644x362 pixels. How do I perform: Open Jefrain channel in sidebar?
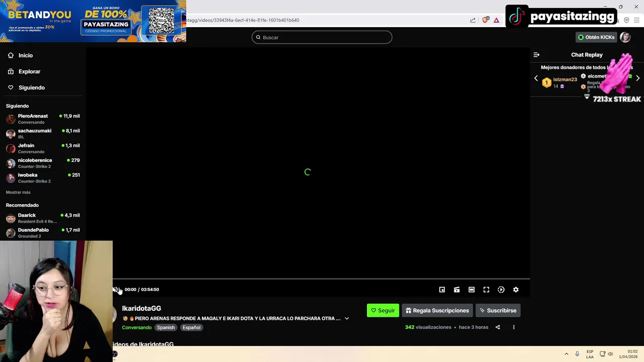click(x=43, y=148)
